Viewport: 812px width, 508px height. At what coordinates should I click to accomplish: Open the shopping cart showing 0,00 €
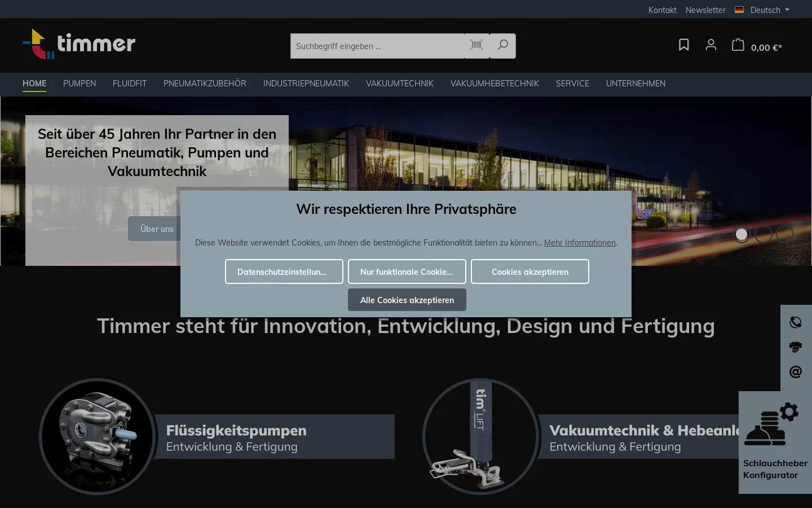click(x=757, y=46)
